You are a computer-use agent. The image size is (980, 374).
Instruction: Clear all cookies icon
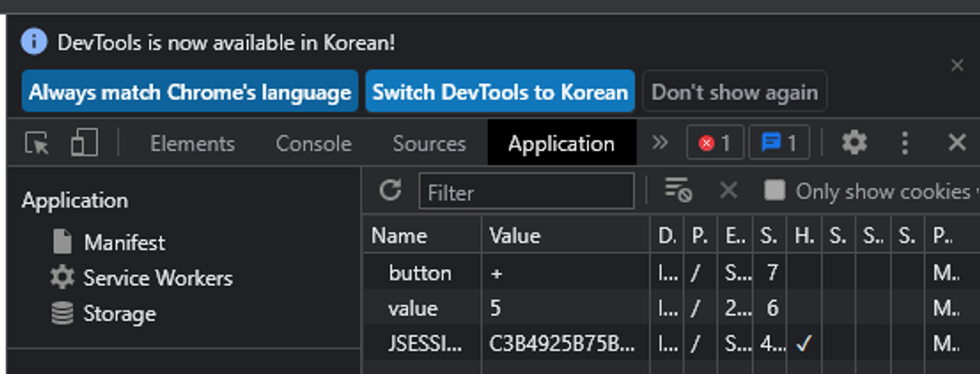678,190
